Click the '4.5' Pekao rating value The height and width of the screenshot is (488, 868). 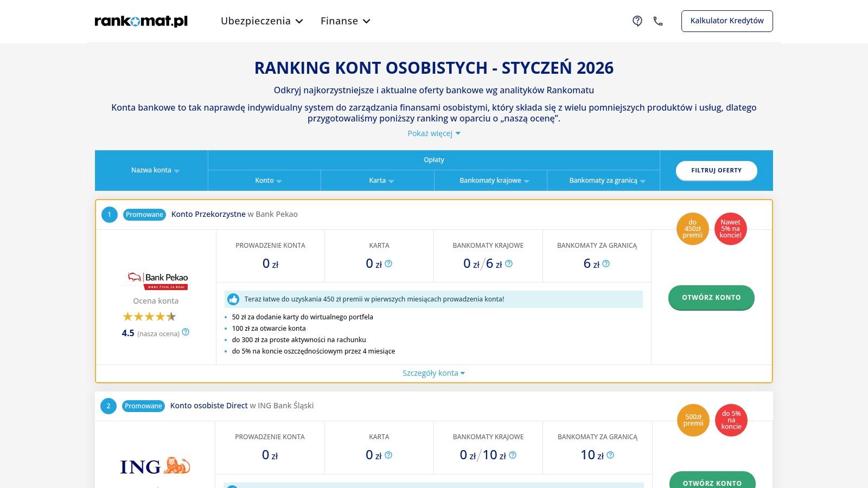128,333
